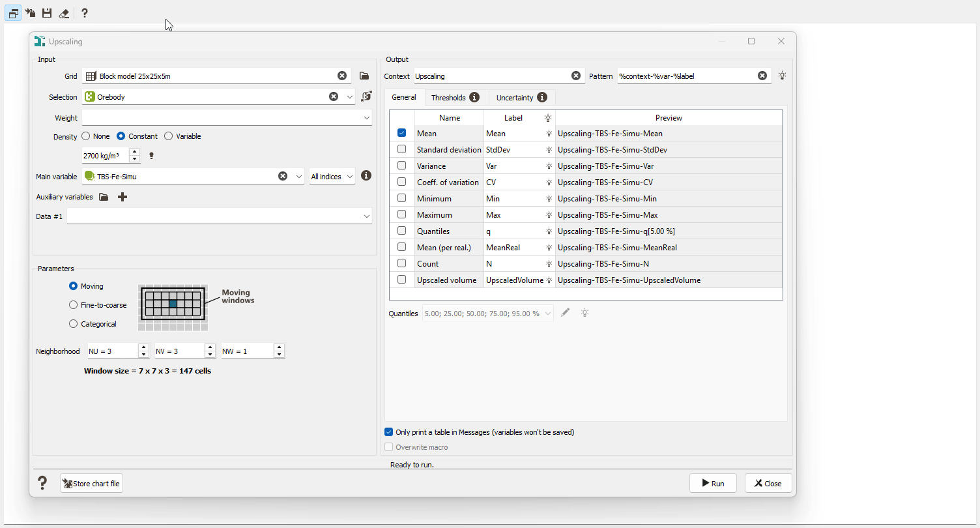Uncheck Only print a table in Messages

tap(388, 432)
